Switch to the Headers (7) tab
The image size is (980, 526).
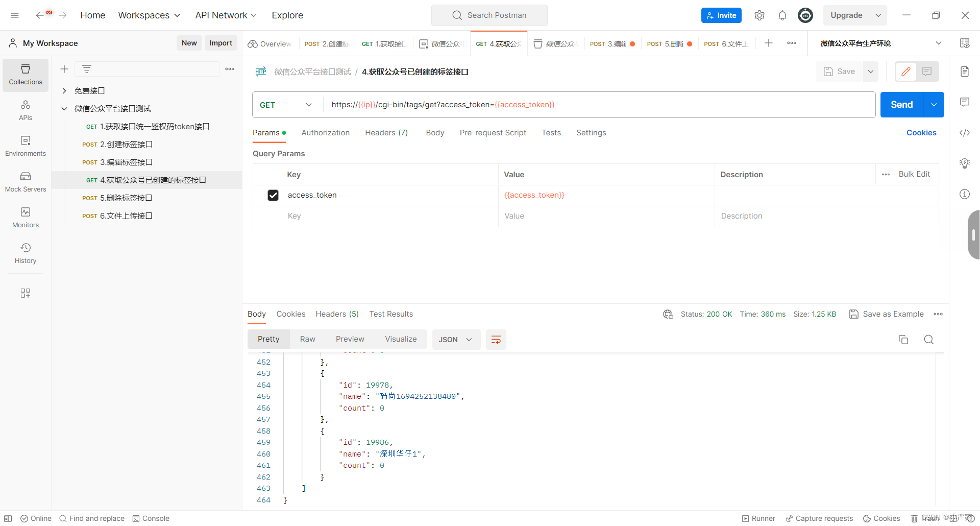[386, 133]
